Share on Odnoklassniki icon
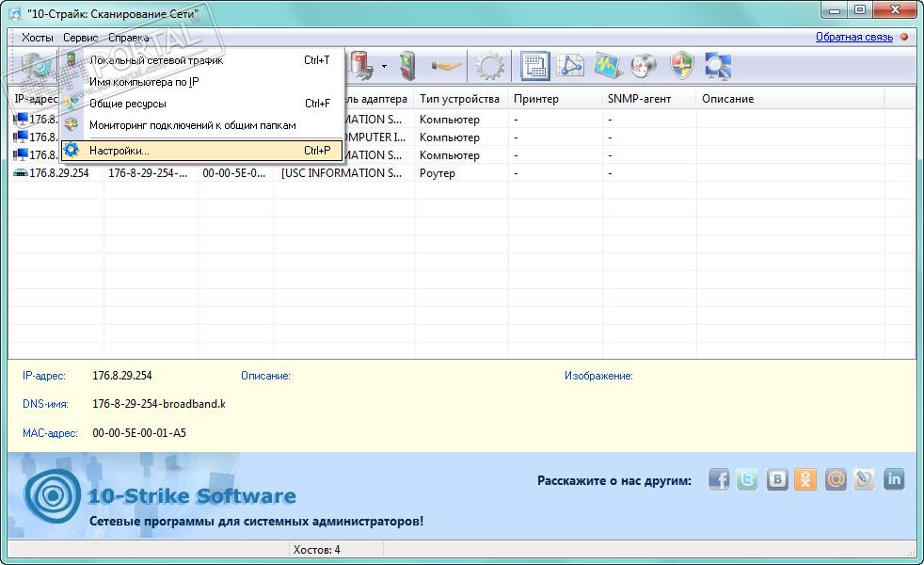The width and height of the screenshot is (924, 565). [x=805, y=479]
